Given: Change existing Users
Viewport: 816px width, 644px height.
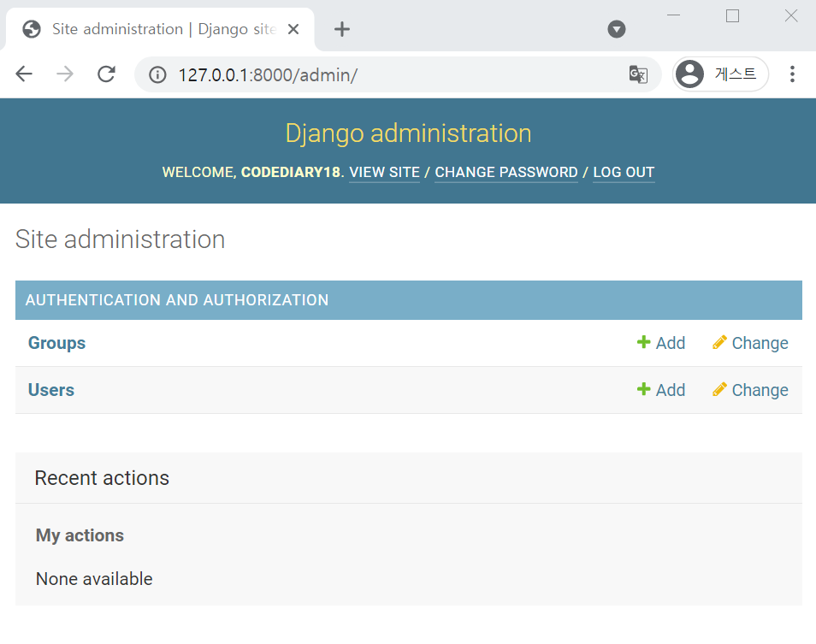Looking at the screenshot, I should click(x=750, y=390).
